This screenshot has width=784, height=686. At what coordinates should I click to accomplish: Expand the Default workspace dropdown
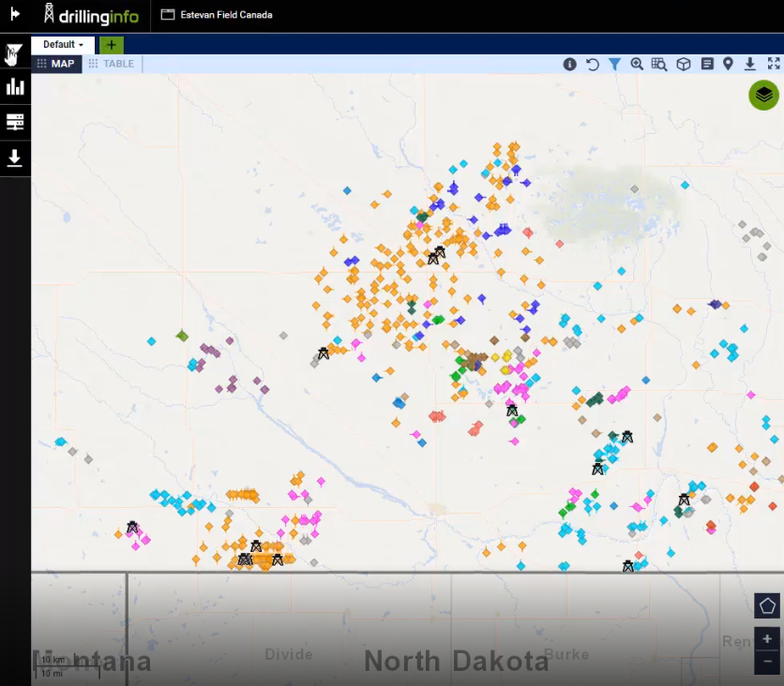click(63, 44)
